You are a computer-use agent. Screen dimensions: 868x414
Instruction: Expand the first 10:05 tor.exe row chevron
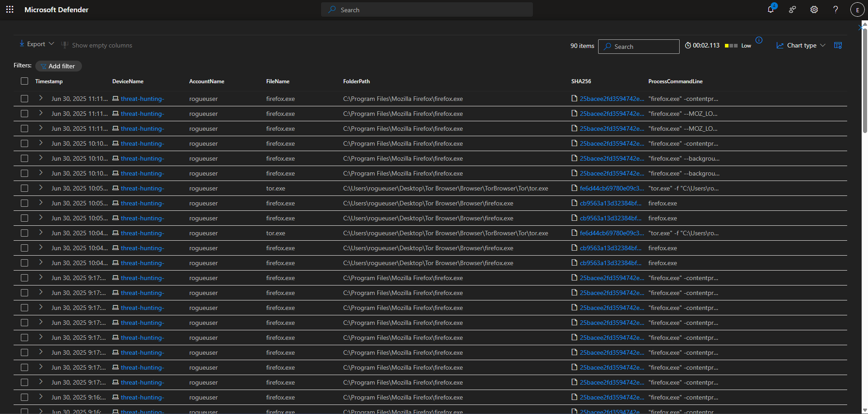[x=41, y=188]
